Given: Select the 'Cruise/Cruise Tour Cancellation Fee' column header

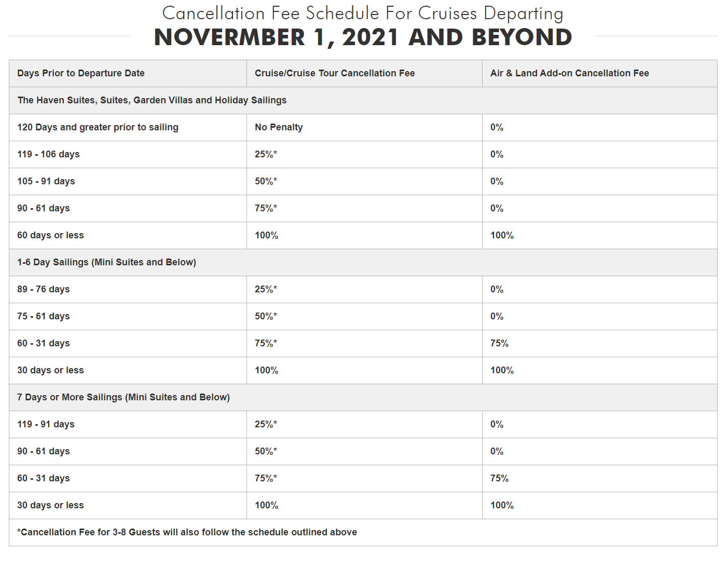Looking at the screenshot, I should tap(335, 73).
